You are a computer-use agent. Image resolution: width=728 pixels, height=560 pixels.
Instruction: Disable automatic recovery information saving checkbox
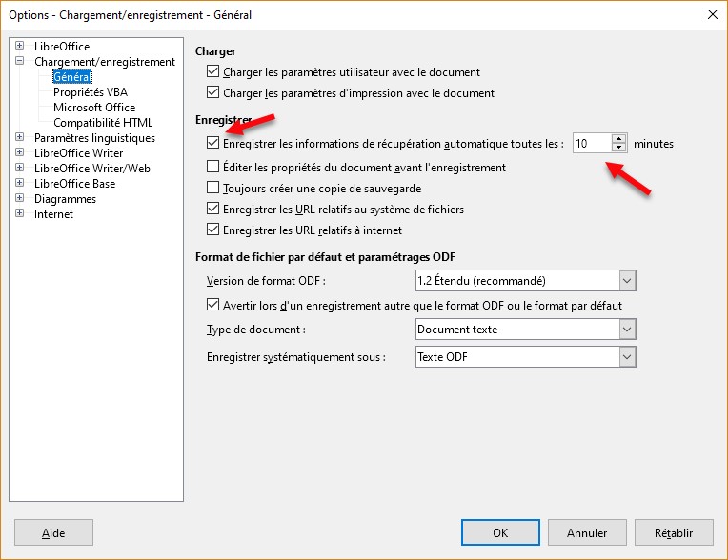click(x=212, y=145)
